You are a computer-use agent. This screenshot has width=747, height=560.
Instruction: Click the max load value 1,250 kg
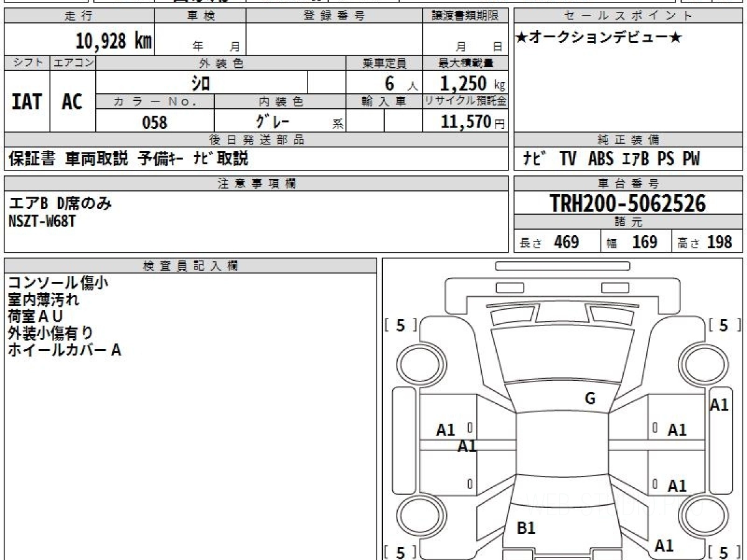pos(472,83)
